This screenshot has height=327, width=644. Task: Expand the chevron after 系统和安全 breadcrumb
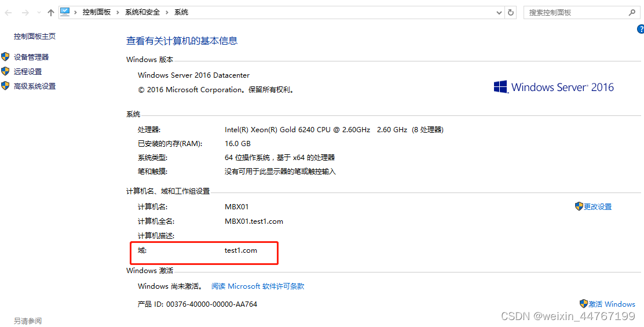[167, 12]
